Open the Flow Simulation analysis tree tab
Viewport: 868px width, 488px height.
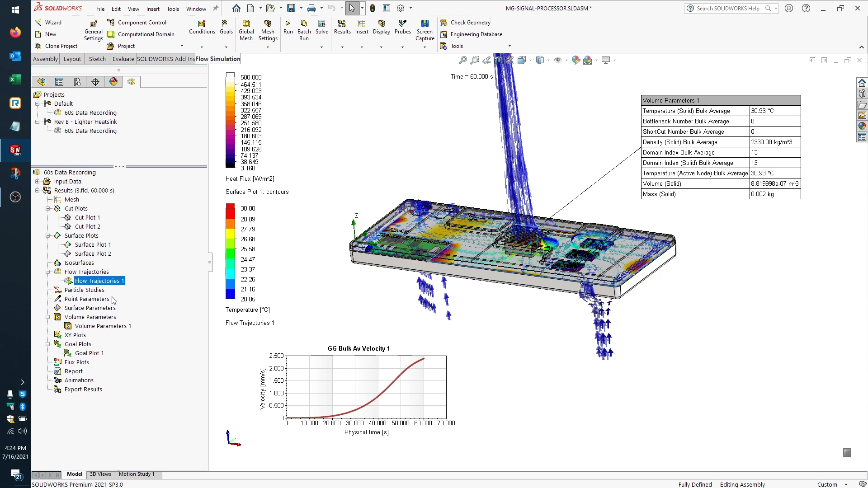131,81
